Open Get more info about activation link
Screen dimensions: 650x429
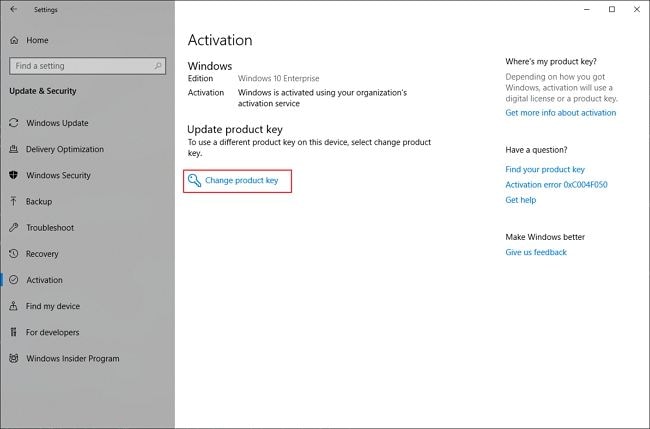(560, 113)
